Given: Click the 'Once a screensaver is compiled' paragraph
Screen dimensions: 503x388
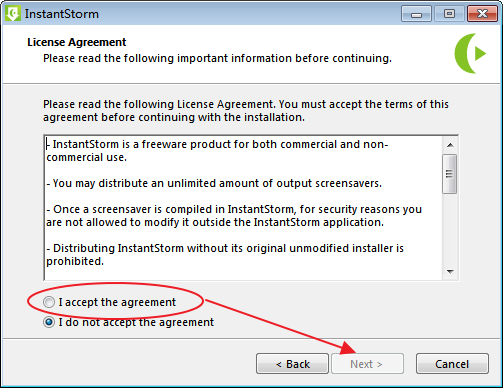Looking at the screenshot, I should [x=234, y=216].
